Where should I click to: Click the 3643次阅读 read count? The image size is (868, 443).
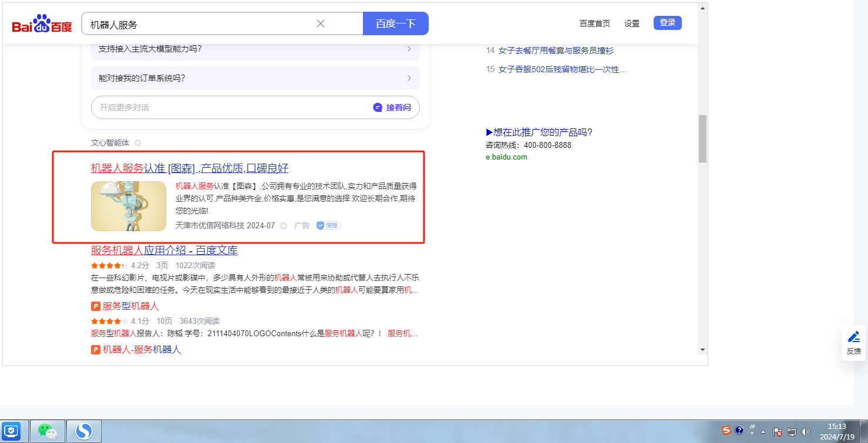coord(200,321)
